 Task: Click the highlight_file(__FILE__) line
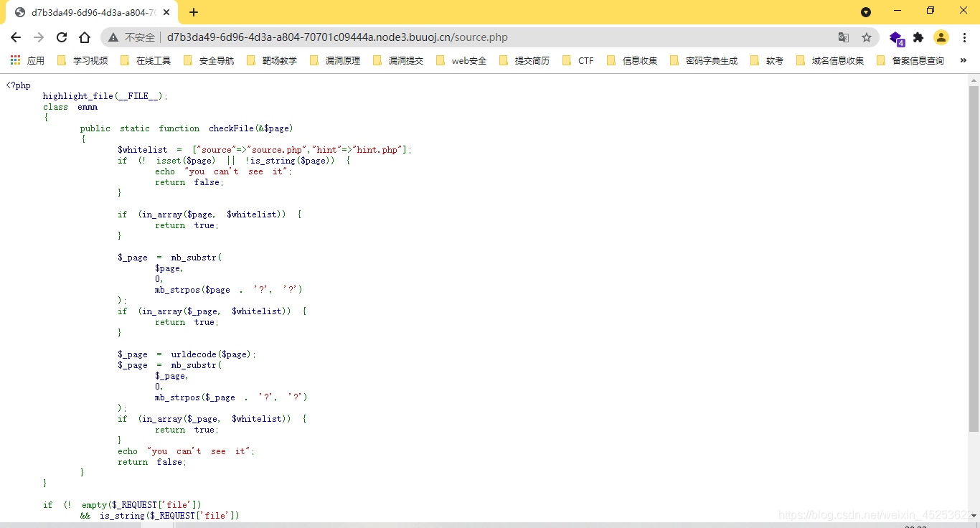point(105,96)
